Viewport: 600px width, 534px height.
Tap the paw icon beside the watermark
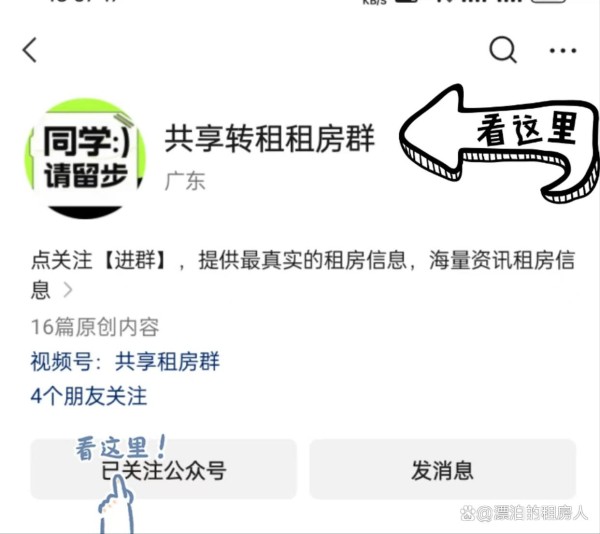click(x=468, y=513)
